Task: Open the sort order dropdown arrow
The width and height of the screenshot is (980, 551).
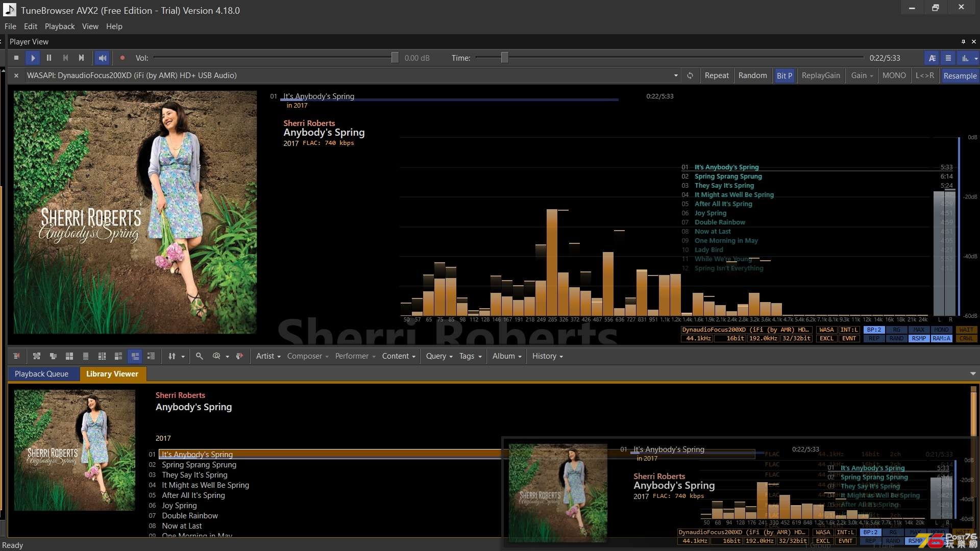Action: (183, 357)
